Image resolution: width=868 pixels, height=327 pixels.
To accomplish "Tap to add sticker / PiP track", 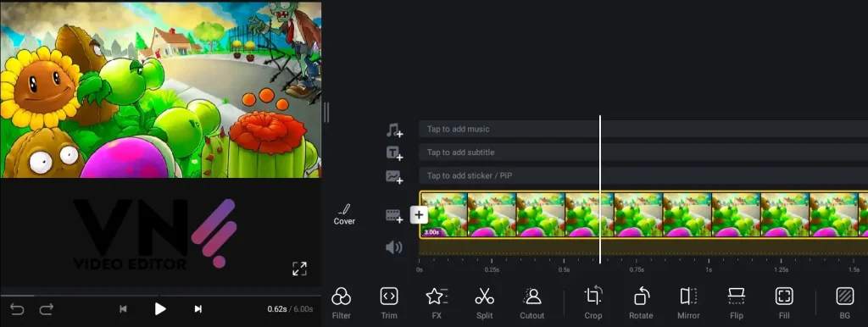I will tap(643, 175).
